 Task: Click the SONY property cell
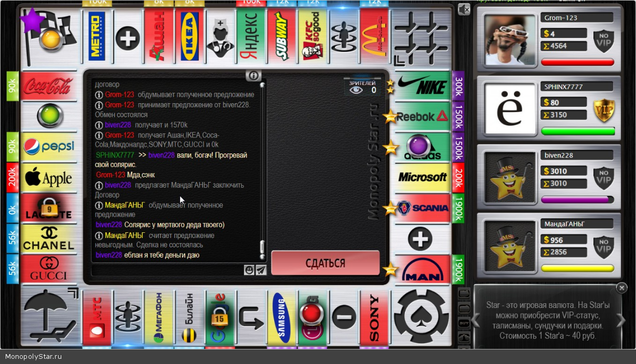click(x=374, y=318)
